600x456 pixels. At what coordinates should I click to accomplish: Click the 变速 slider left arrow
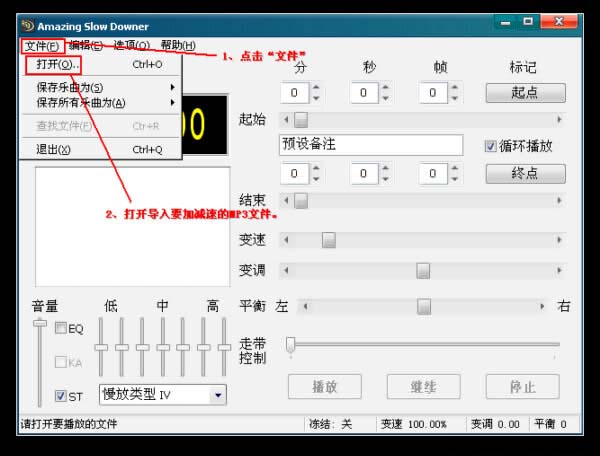286,240
